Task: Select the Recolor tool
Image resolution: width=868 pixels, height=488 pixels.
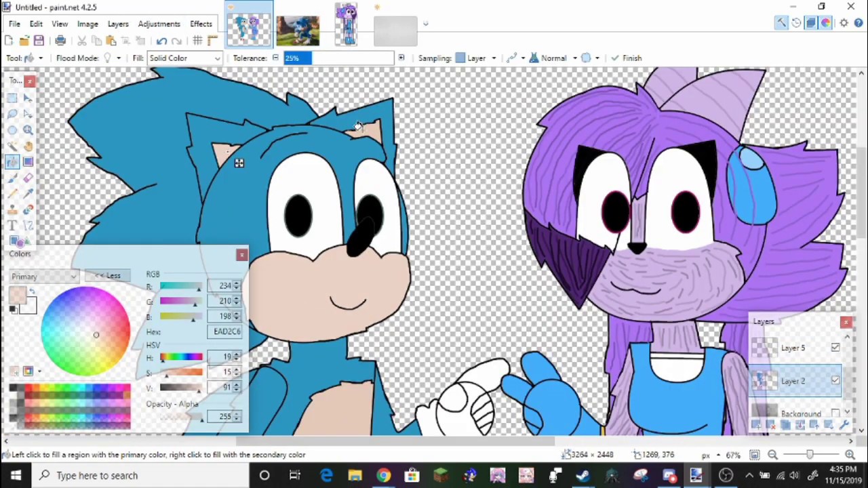Action: pos(28,209)
